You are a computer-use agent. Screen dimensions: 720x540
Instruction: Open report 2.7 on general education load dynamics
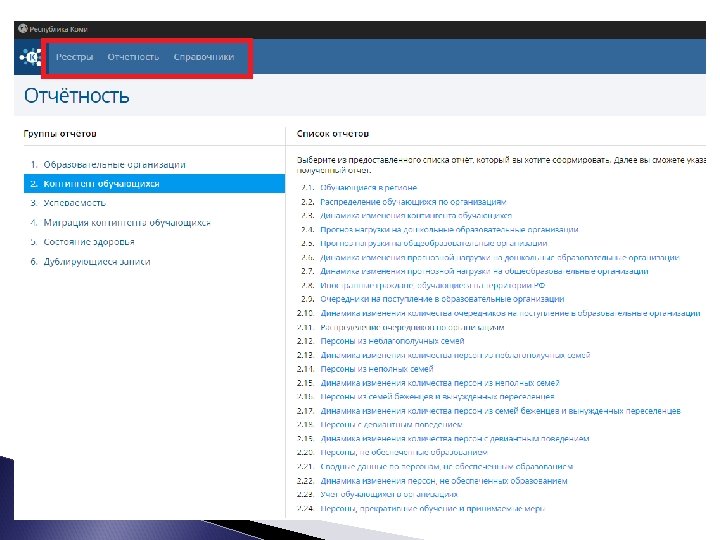coord(484,271)
